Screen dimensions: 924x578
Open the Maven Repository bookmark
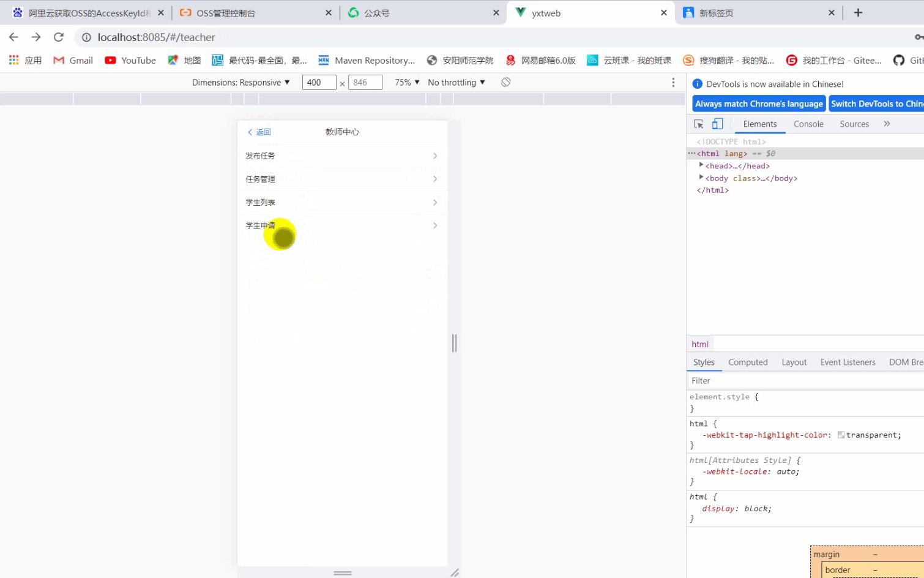(367, 60)
